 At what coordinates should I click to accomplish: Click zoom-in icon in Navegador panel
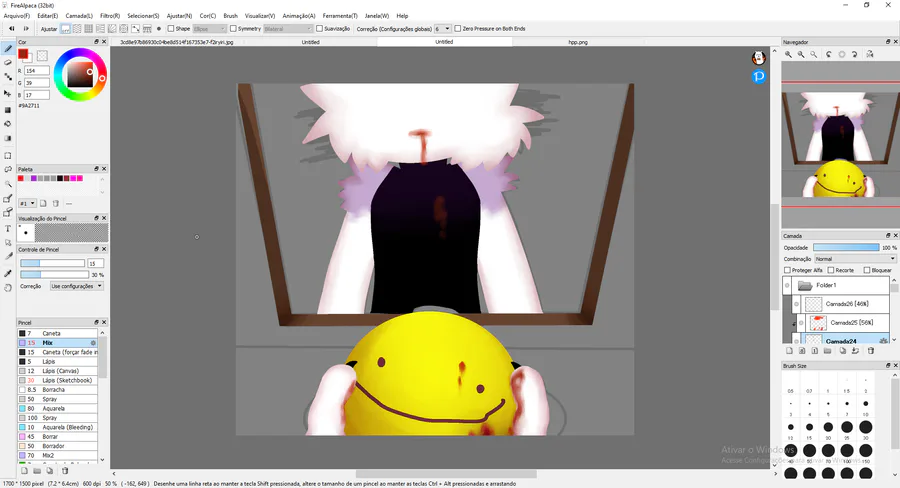[x=788, y=54]
